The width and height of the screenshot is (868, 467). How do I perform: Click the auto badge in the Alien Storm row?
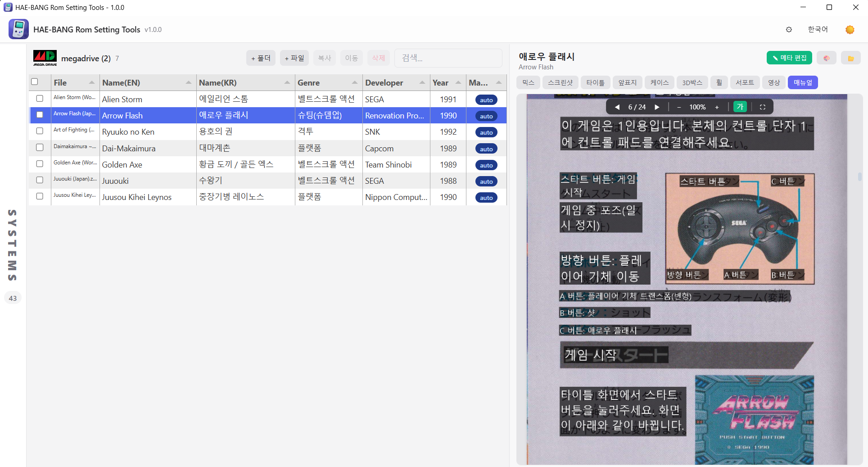pos(486,100)
